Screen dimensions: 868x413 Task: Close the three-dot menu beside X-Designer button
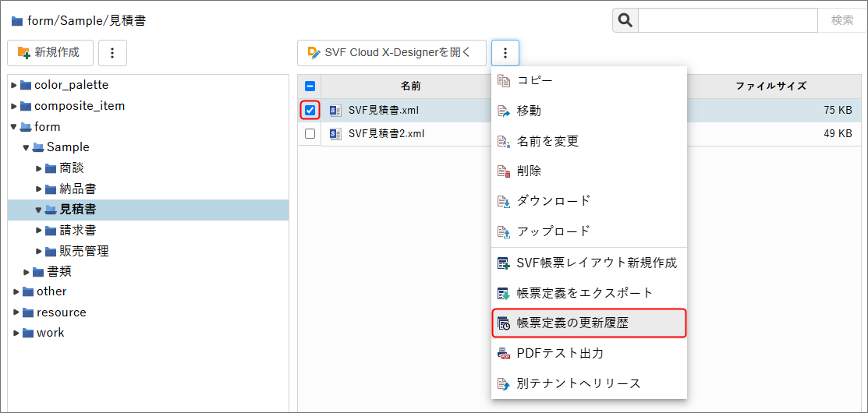click(505, 53)
